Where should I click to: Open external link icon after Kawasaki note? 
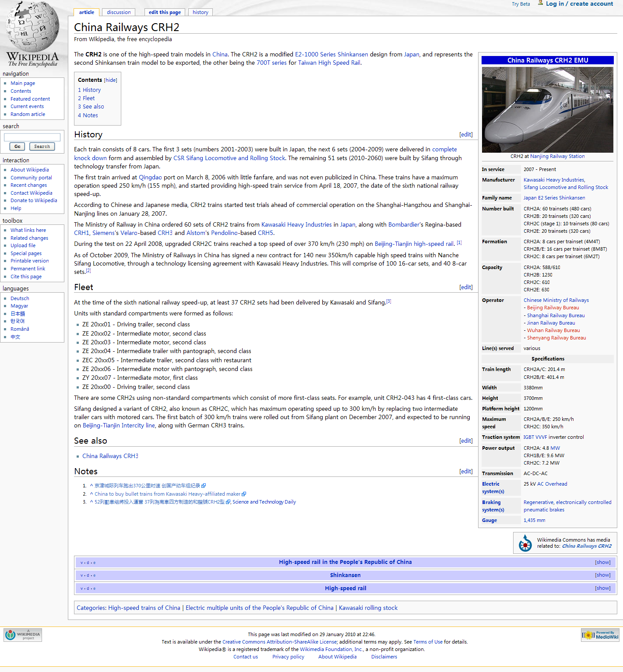[244, 494]
